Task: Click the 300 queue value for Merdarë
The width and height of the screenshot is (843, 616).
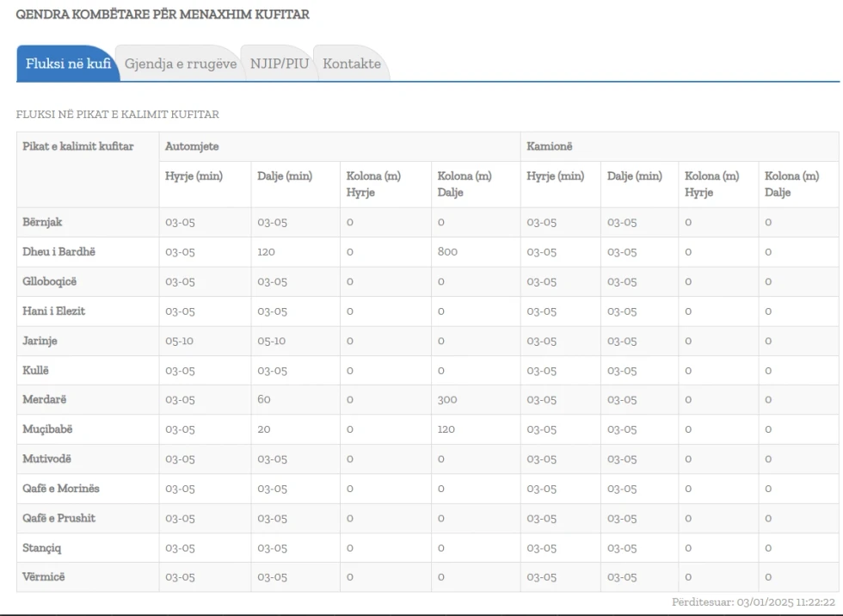Action: 447,399
